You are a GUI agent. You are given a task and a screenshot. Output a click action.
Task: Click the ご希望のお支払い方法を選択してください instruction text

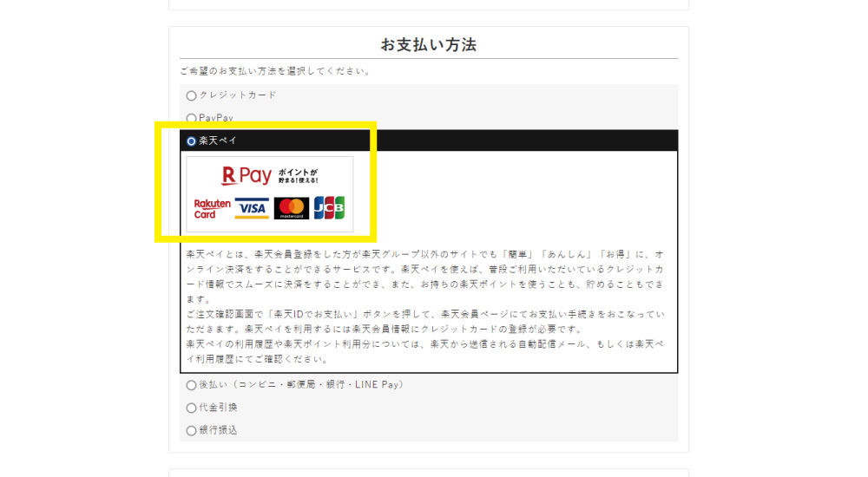click(x=275, y=71)
